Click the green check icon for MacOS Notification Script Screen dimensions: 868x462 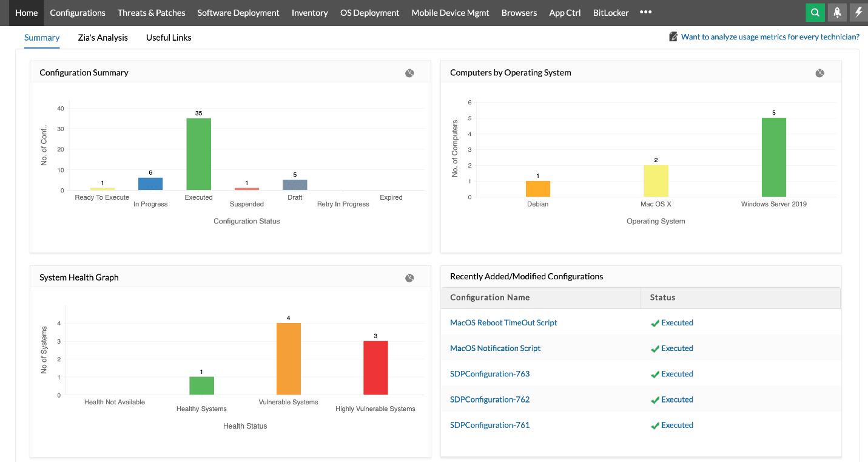tap(654, 349)
